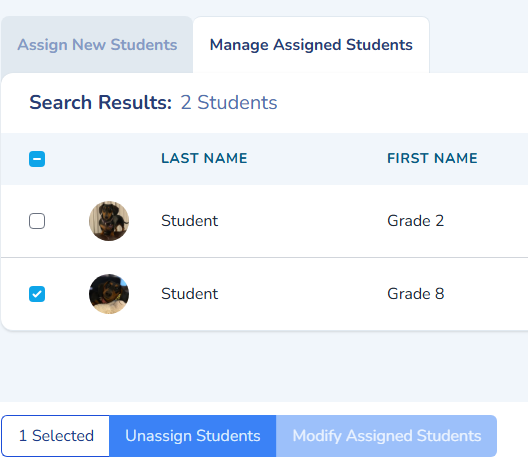Open Manage Assigned Students tab
The image size is (528, 465).
point(311,45)
